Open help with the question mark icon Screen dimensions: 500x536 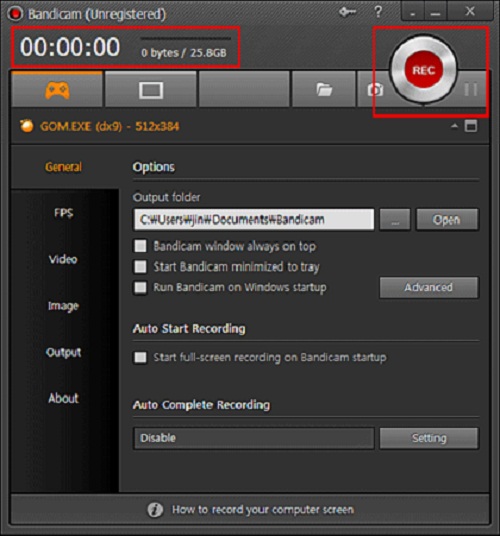[x=378, y=12]
